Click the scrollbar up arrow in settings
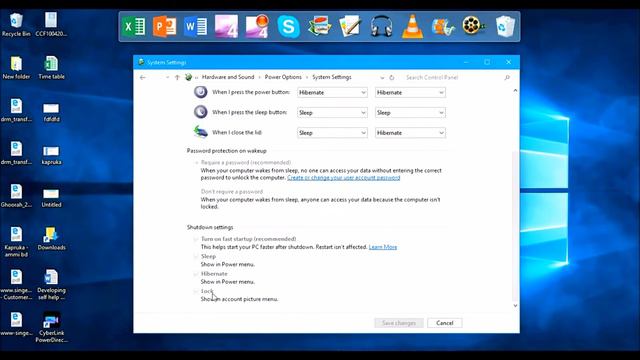Image resolution: width=640 pixels, height=360 pixels. pyautogui.click(x=515, y=90)
